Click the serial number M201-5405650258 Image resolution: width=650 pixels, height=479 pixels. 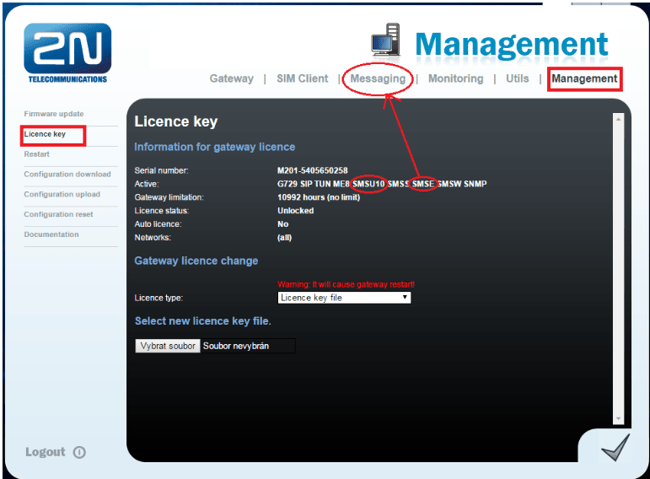(x=313, y=170)
